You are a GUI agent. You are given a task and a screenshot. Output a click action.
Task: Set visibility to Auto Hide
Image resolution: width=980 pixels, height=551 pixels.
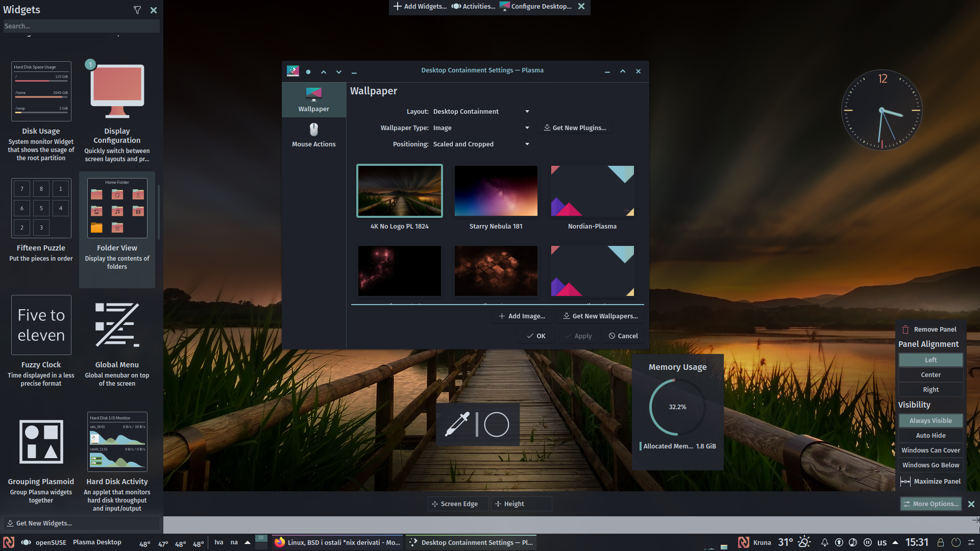click(930, 436)
